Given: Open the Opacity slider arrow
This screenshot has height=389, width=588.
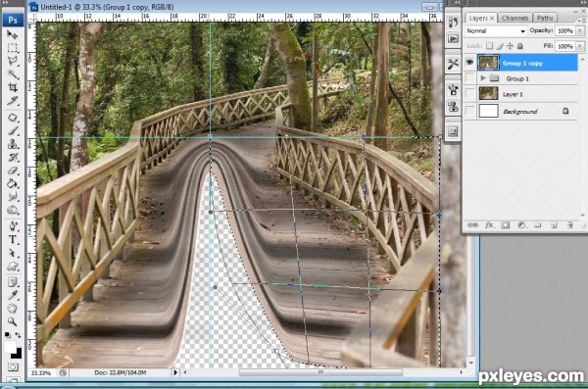Looking at the screenshot, I should (580, 30).
